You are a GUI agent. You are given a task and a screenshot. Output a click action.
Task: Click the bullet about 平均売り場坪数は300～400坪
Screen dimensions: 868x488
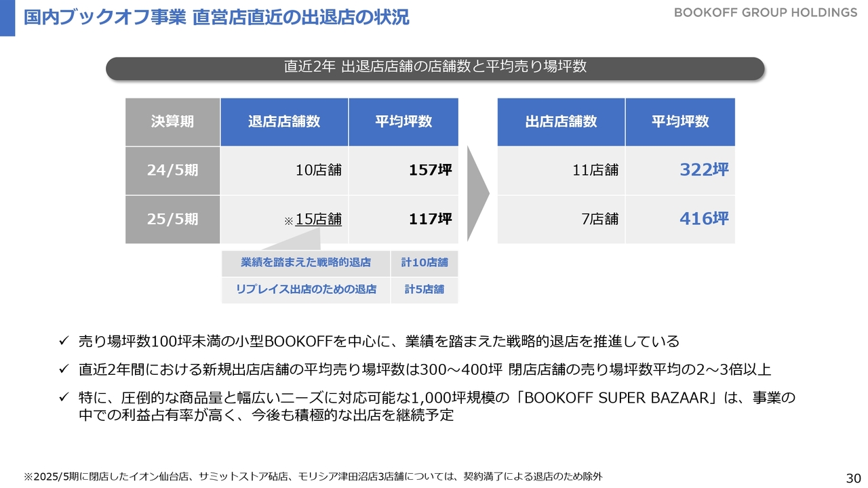(x=425, y=370)
